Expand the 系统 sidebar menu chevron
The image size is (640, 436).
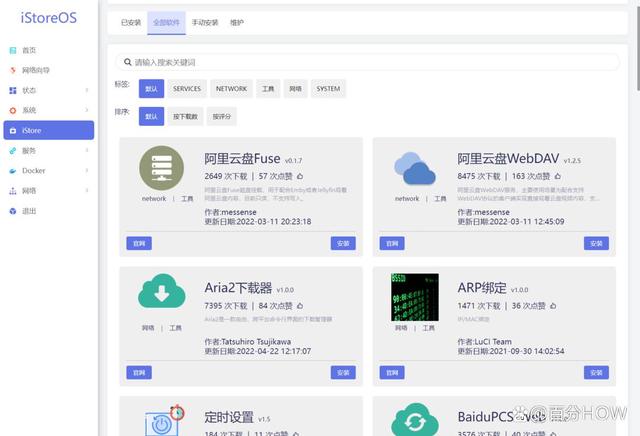pos(87,110)
